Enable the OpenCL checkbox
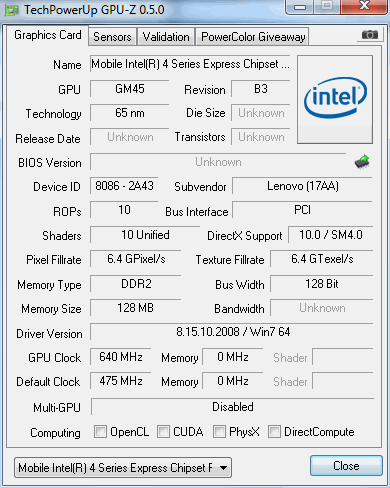This screenshot has height=488, width=390. coord(100,431)
